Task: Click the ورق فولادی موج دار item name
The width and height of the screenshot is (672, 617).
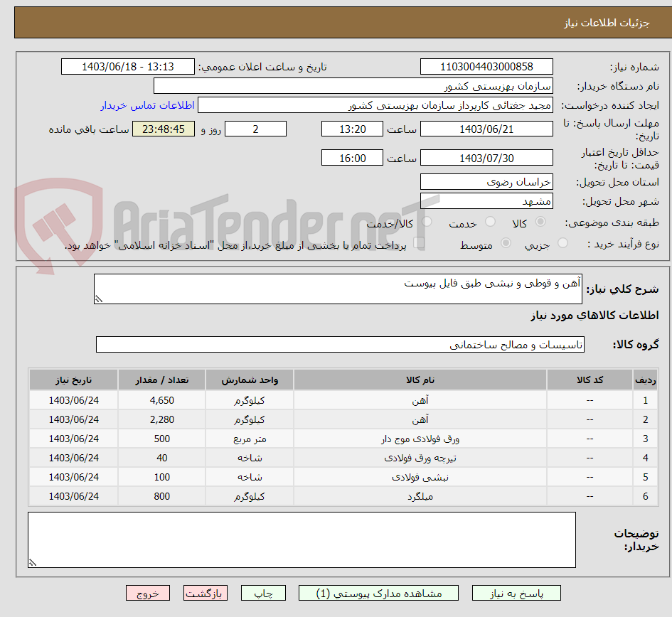Action: pyautogui.click(x=420, y=439)
